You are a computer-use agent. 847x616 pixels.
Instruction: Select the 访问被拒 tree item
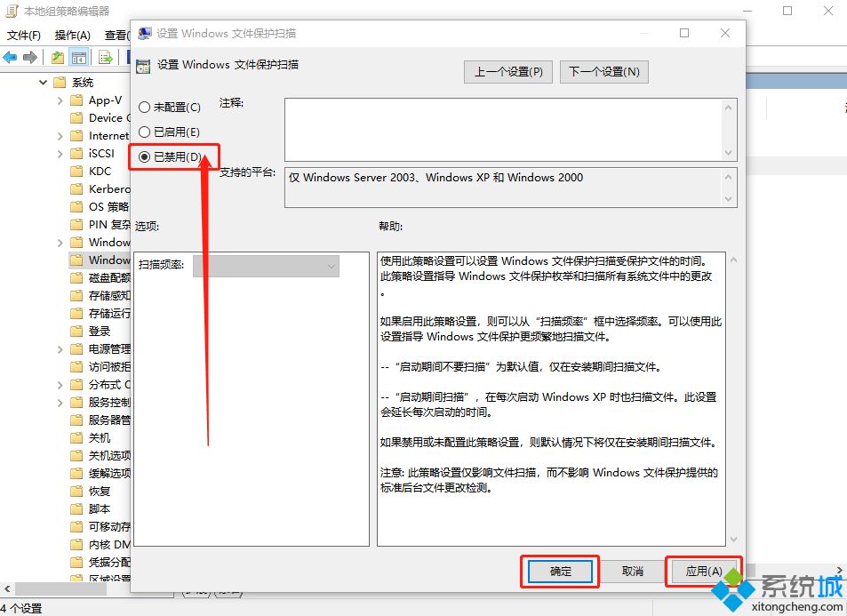pyautogui.click(x=109, y=367)
